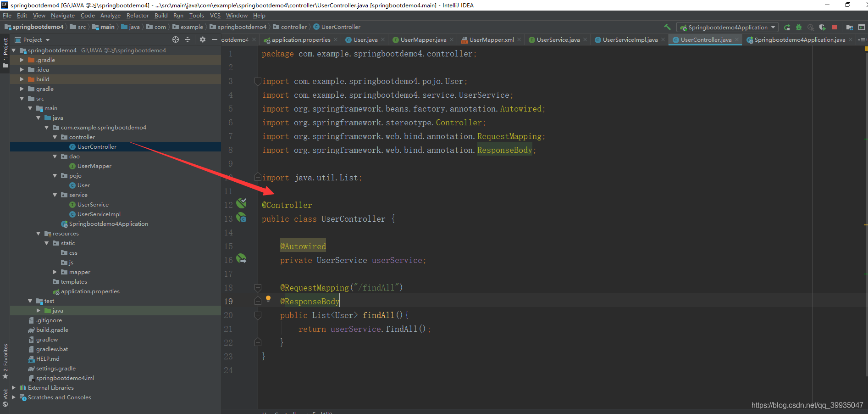868x414 pixels.
Task: Click the Build Project hammer icon
Action: (667, 27)
